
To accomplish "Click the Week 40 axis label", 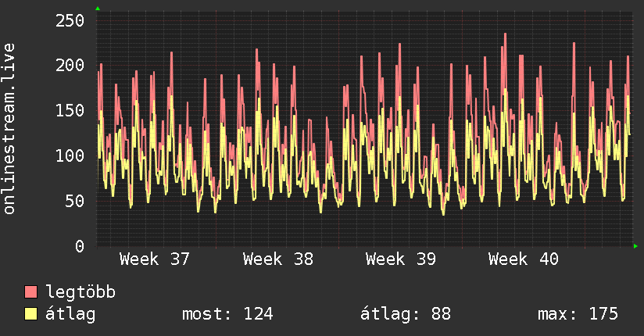I will click(x=524, y=259).
